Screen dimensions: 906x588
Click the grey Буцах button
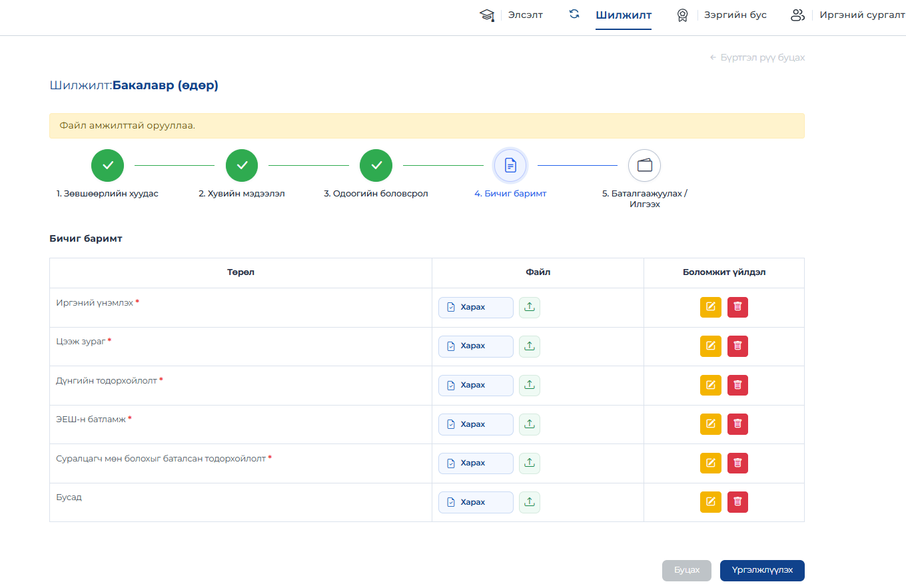tap(687, 571)
